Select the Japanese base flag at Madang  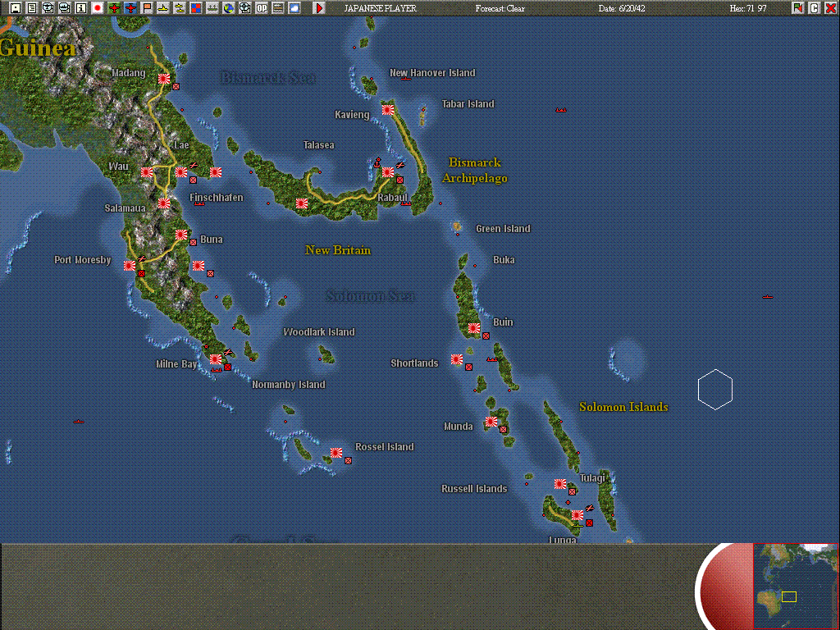click(164, 78)
